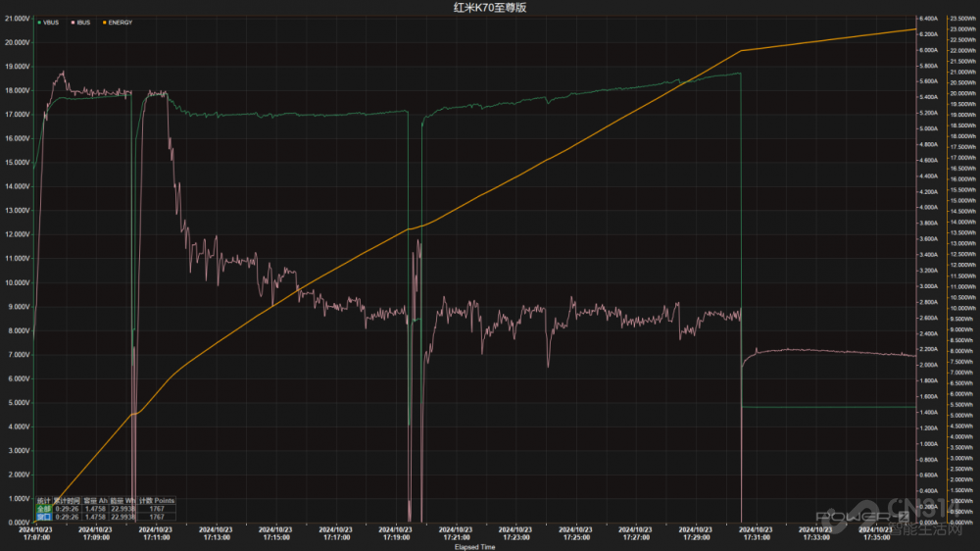Screen dimensions: 980x551
Task: Select the green 全部 row label in the stats table
Action: point(44,509)
